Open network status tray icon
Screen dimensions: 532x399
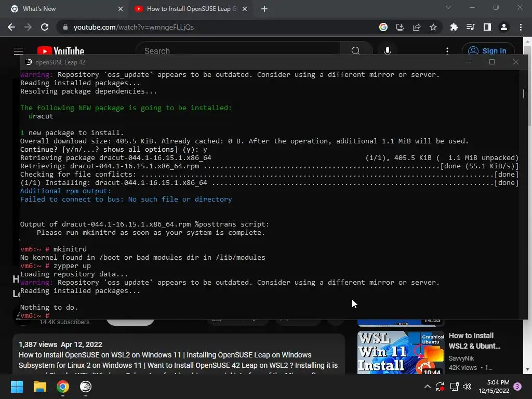pyautogui.click(x=454, y=387)
